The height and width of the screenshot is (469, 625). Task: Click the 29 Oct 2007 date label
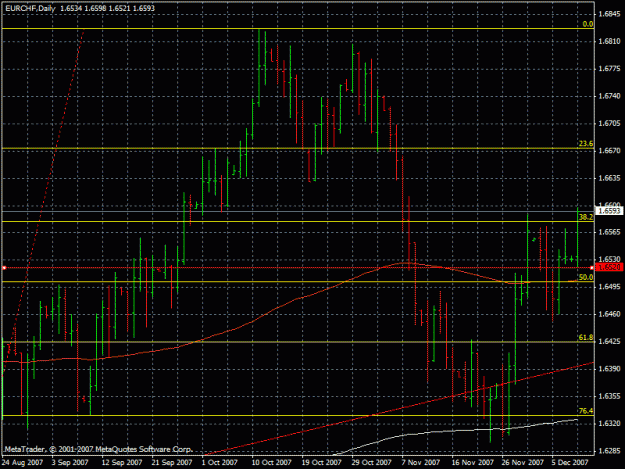coord(371,462)
